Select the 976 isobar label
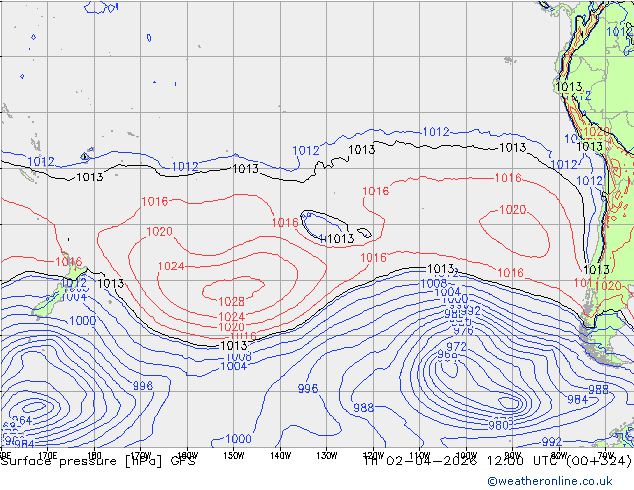The width and height of the screenshot is (634, 490). coord(463,331)
